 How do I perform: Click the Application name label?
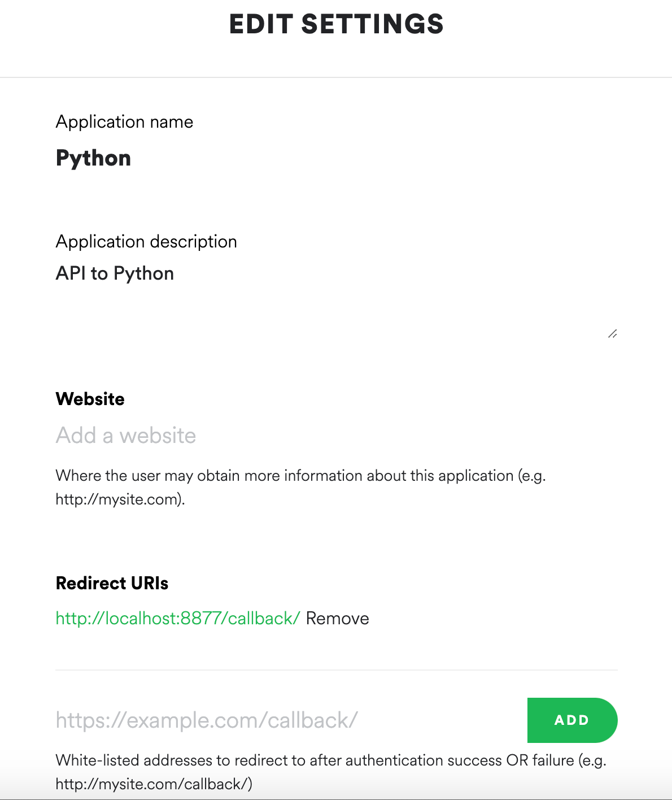click(x=124, y=121)
